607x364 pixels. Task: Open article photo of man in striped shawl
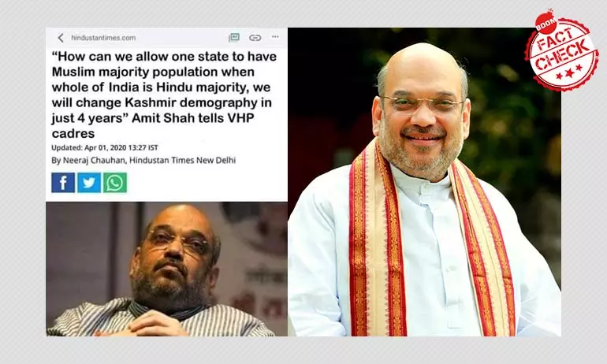[166, 269]
